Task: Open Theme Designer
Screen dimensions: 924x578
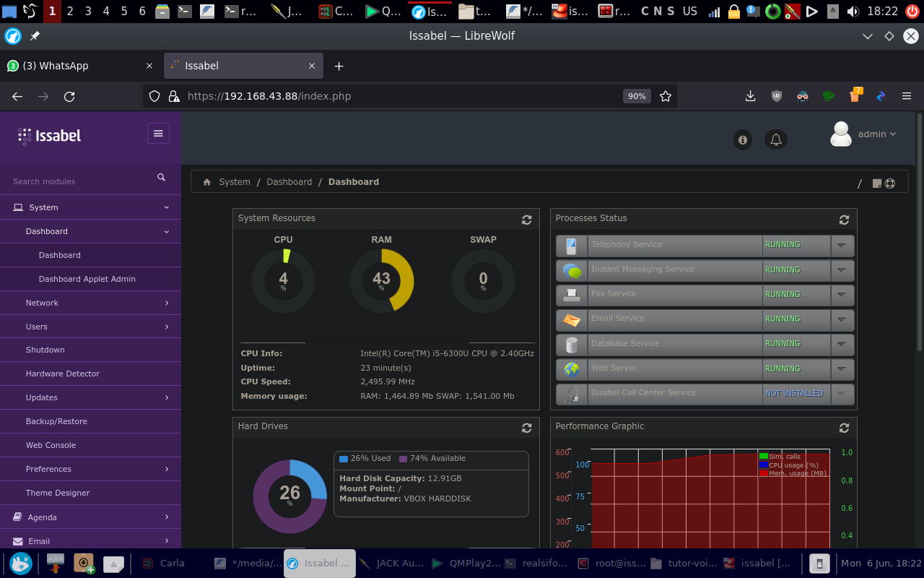Action: click(x=58, y=493)
